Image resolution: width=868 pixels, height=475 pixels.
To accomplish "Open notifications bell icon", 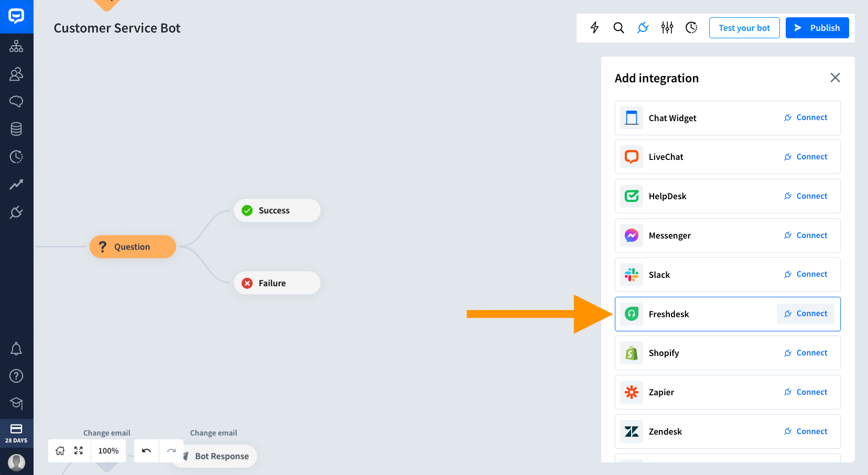I will (x=16, y=349).
